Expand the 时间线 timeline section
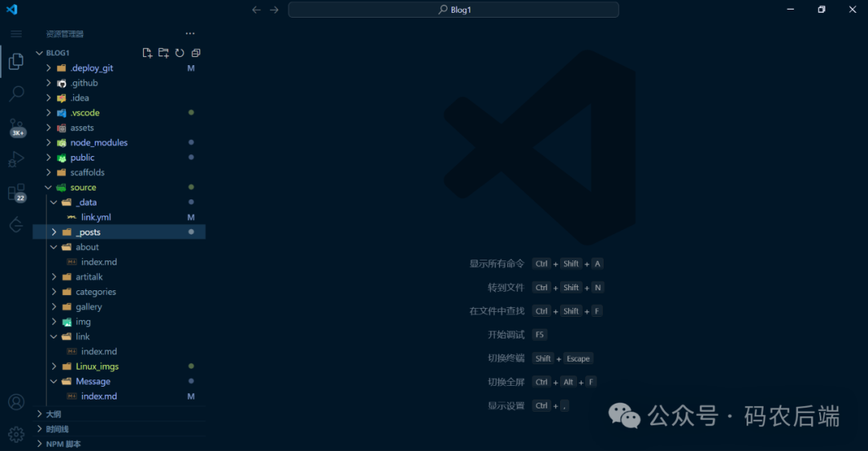This screenshot has width=868, height=451. point(39,428)
